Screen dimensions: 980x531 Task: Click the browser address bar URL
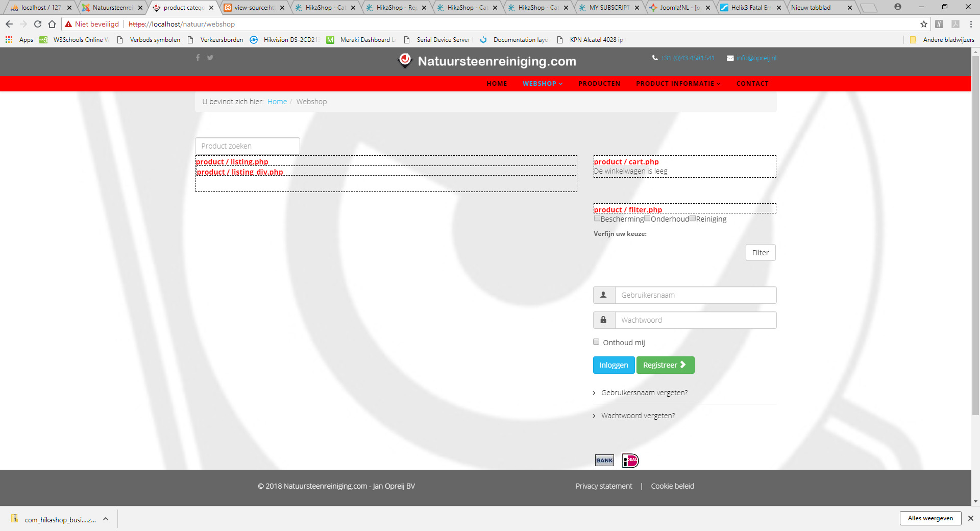click(182, 24)
